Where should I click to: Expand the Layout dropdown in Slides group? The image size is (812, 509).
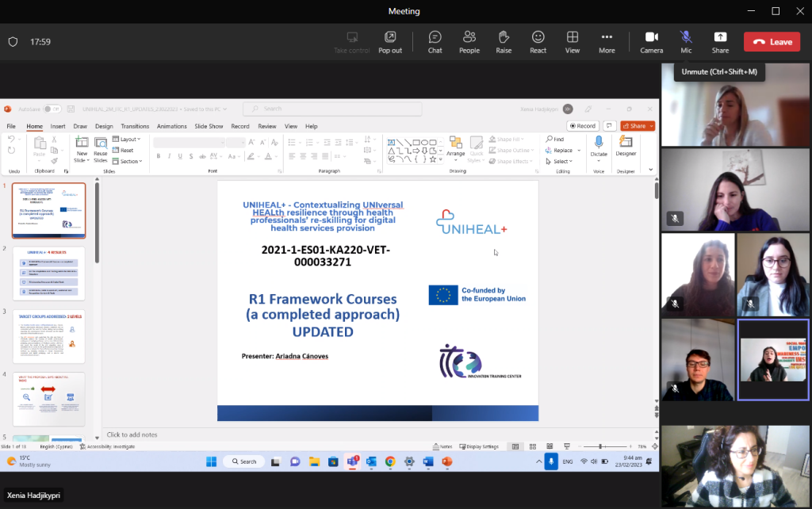tap(127, 140)
